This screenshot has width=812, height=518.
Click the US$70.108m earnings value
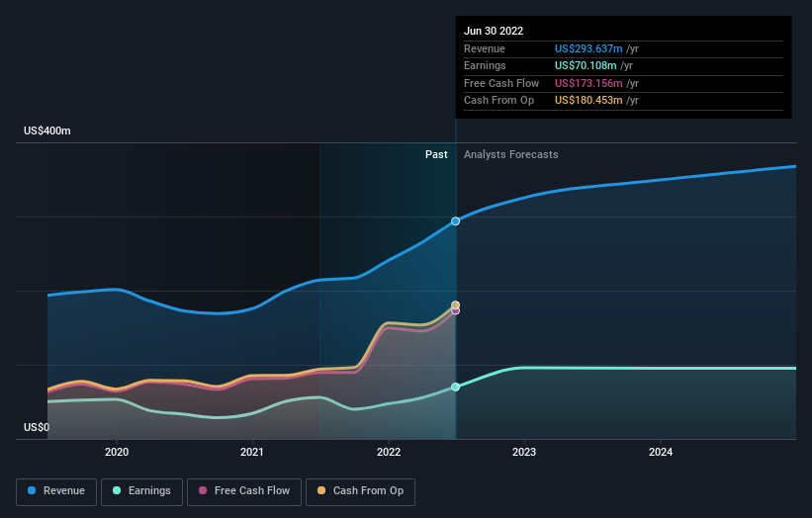(x=586, y=65)
